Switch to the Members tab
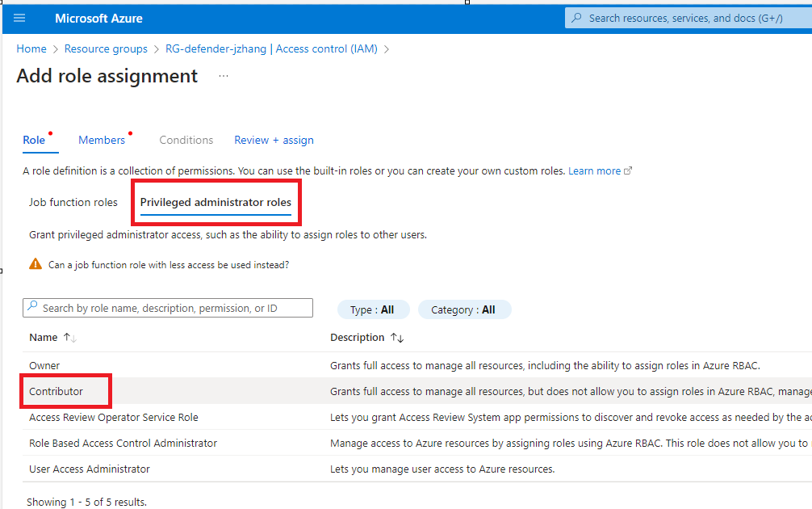The image size is (812, 509). click(x=102, y=140)
